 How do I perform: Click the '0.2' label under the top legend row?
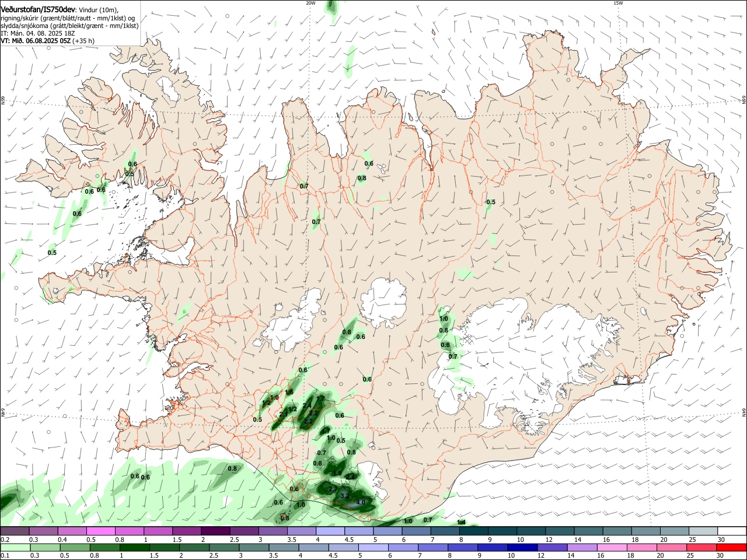pyautogui.click(x=5, y=540)
